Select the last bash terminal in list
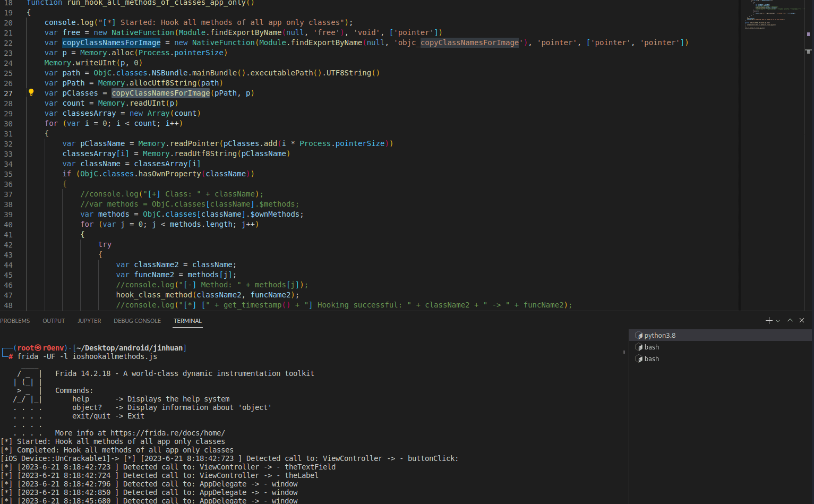 point(652,359)
